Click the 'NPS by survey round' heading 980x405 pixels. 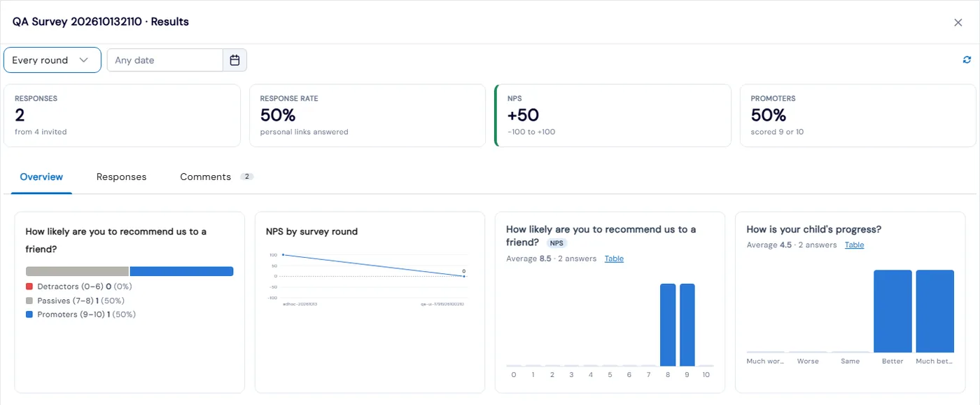(311, 231)
